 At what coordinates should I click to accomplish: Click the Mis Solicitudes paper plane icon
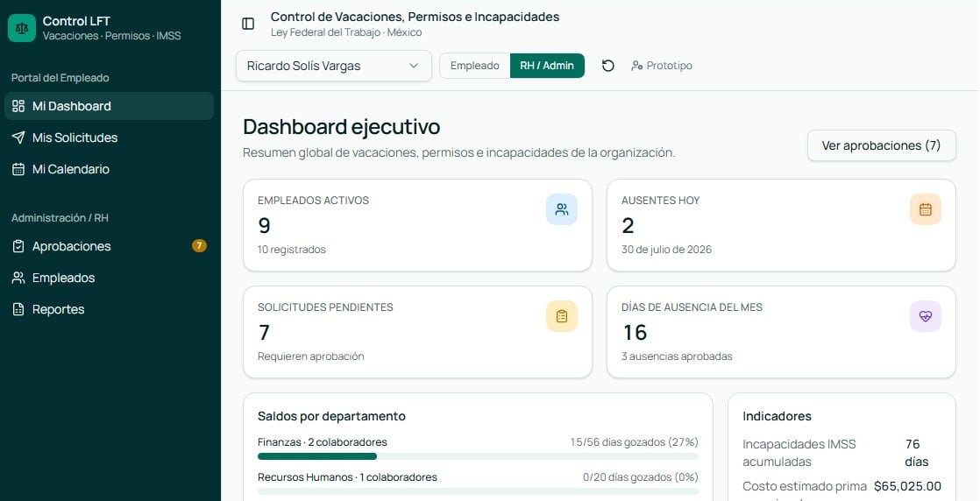pos(18,138)
